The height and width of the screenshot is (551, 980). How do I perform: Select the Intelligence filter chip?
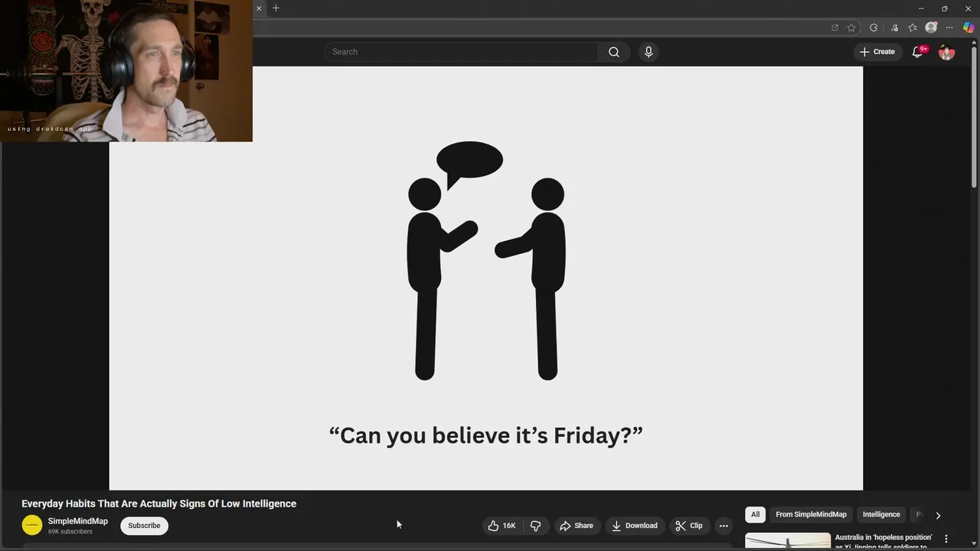881,514
